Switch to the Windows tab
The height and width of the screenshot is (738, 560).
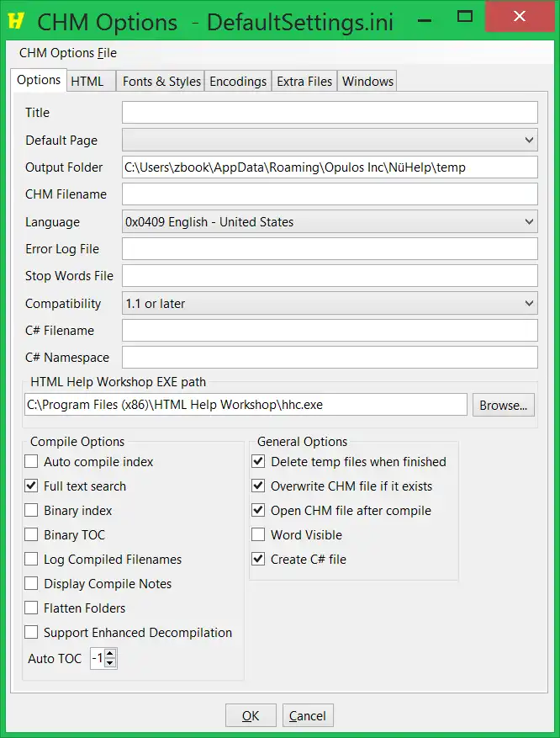click(367, 82)
